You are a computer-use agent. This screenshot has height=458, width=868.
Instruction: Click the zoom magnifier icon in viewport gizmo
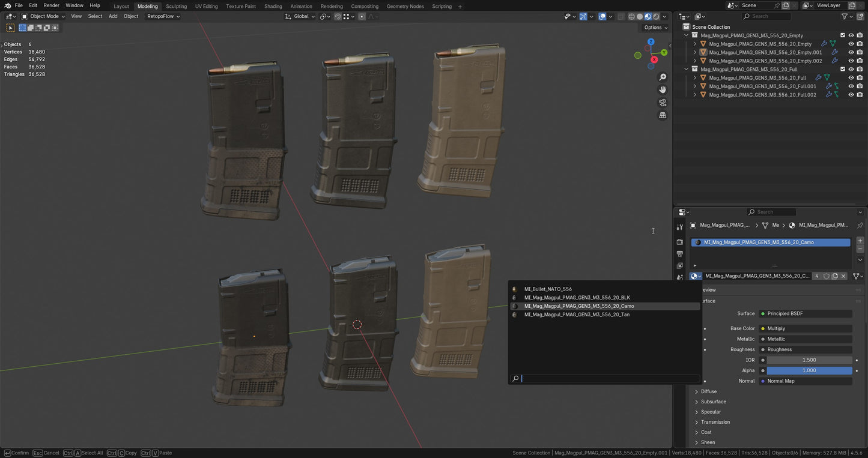[662, 77]
